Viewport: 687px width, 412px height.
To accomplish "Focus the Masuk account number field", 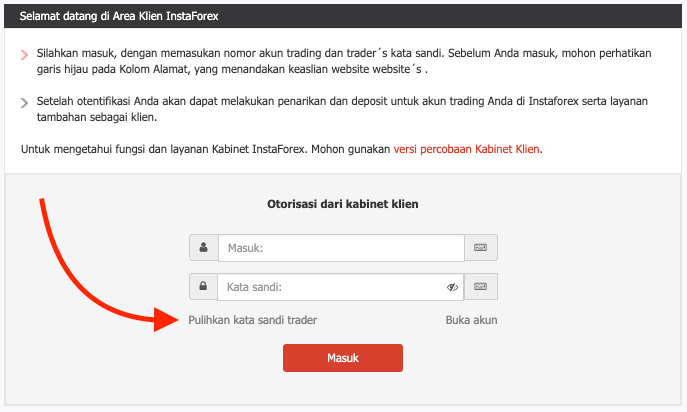I will (x=340, y=247).
